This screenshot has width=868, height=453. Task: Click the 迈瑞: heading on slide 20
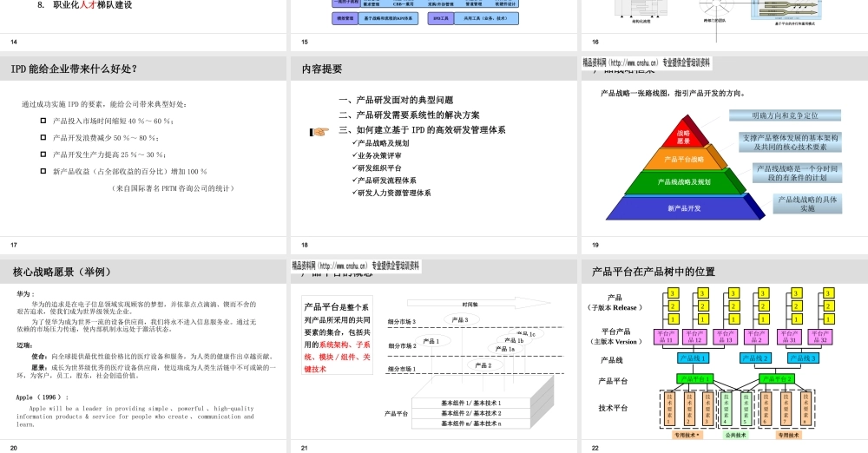pyautogui.click(x=25, y=345)
